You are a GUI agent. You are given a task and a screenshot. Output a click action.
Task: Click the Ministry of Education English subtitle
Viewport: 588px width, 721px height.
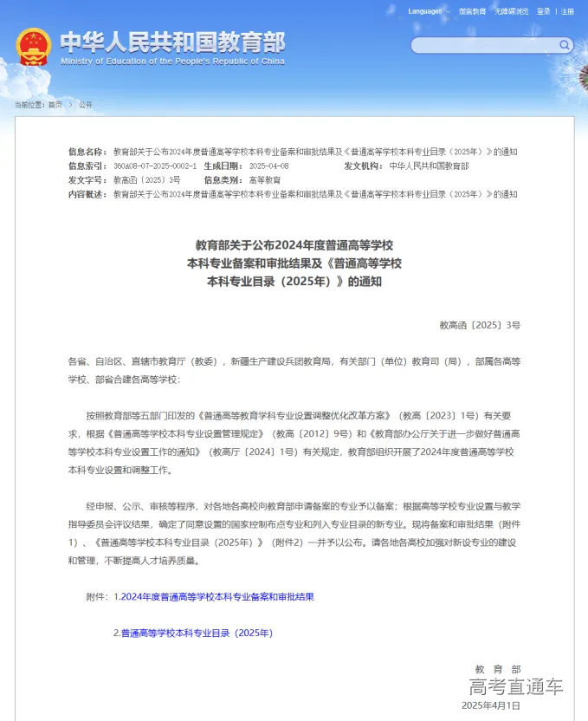[x=172, y=62]
